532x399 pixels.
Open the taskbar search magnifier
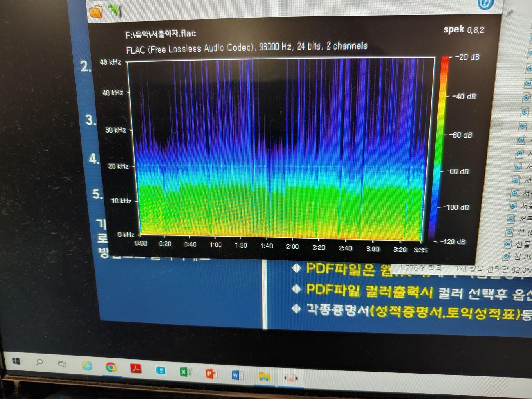[x=39, y=363]
